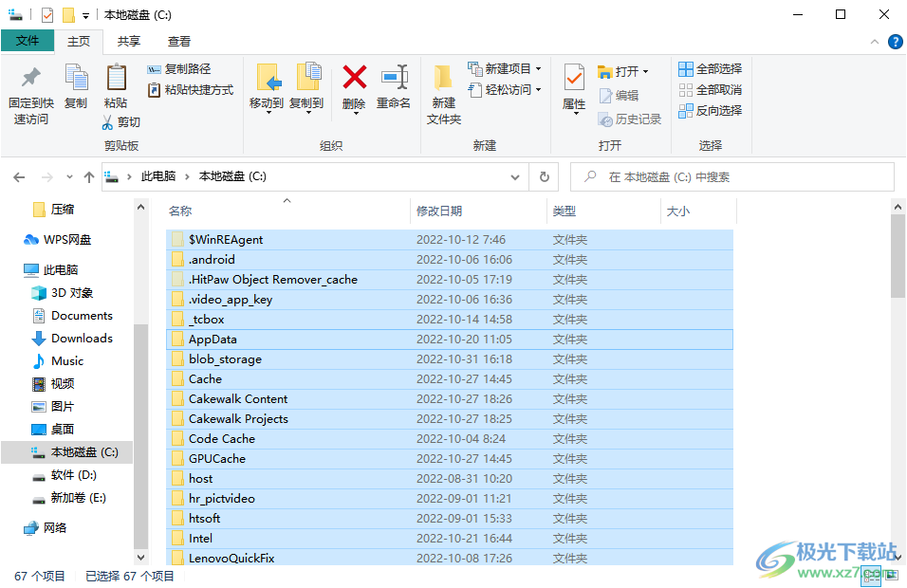
Task: Expand the address bar history dropdown
Action: click(x=515, y=177)
